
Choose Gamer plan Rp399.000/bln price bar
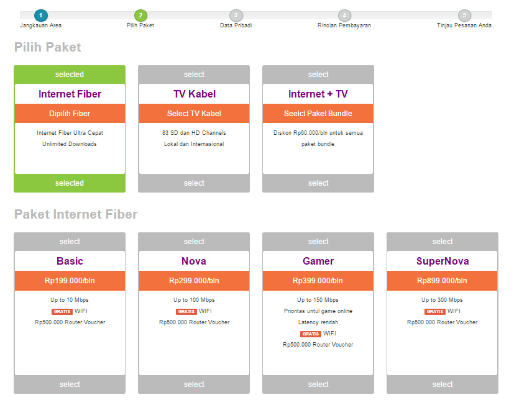click(x=318, y=281)
